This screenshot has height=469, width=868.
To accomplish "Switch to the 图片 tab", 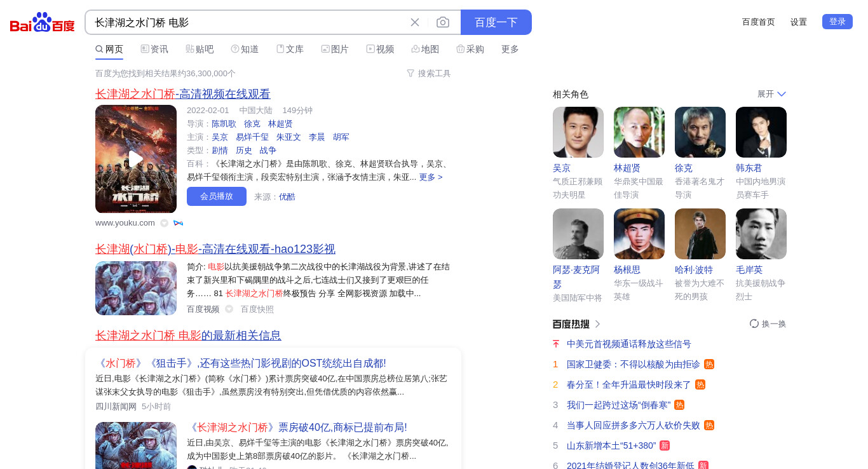I will point(335,49).
